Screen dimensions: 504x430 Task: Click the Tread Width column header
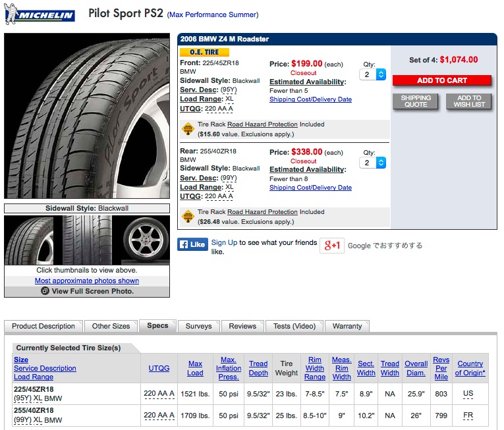coord(390,368)
